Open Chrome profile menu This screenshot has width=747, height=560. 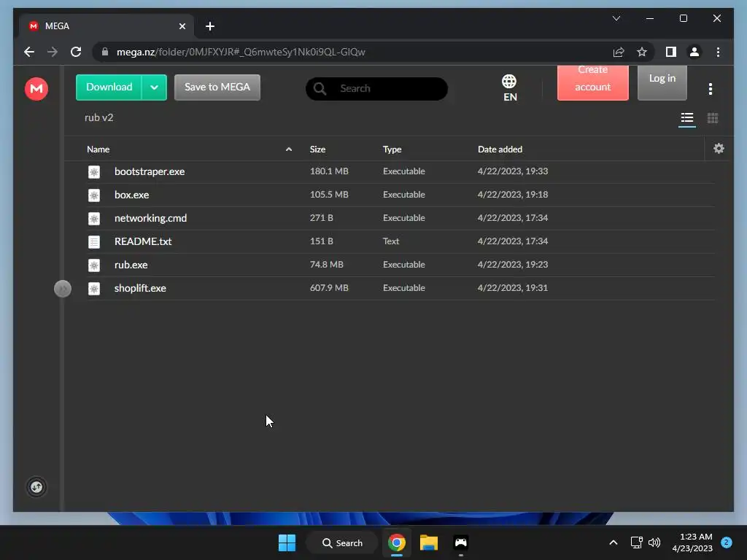694,52
